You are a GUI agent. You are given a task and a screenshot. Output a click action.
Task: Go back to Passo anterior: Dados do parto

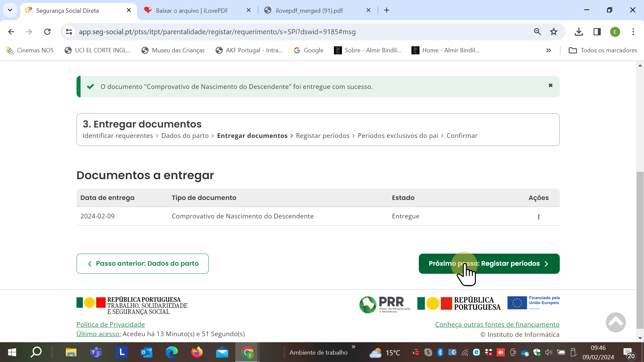(143, 264)
